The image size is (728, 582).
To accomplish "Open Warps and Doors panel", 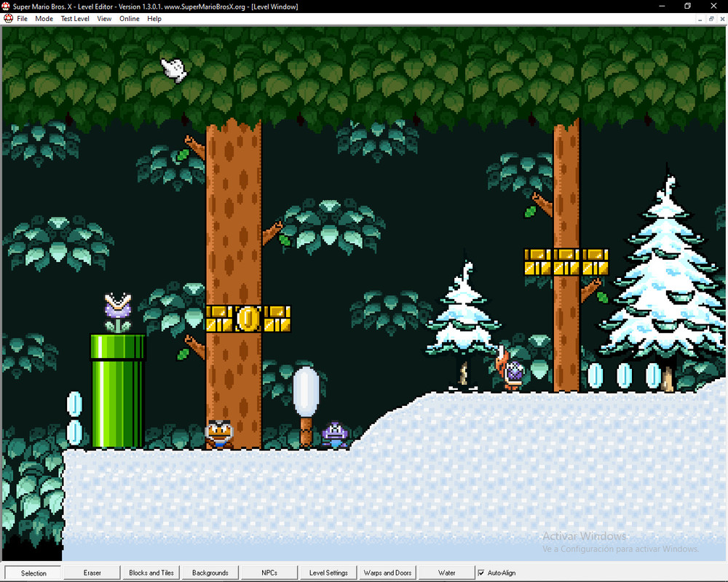I will [x=388, y=573].
